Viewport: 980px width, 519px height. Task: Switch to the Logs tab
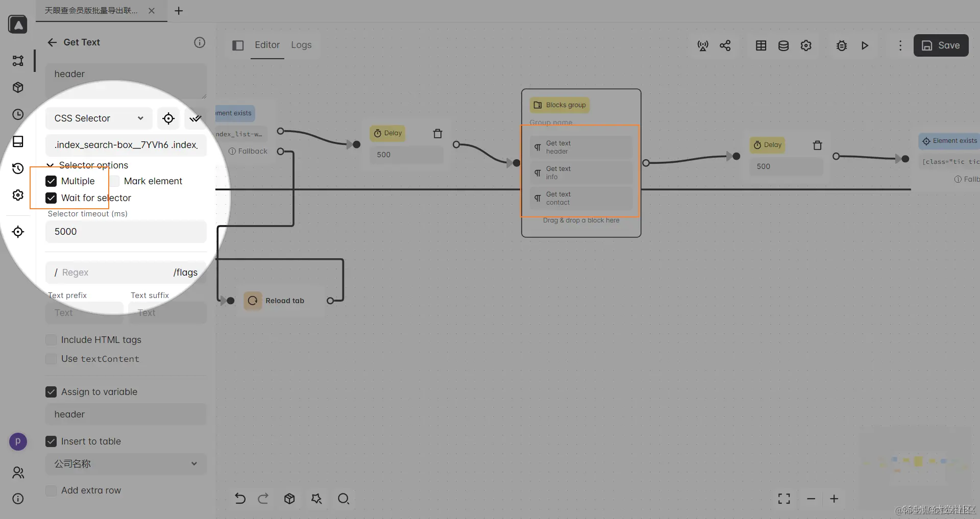point(301,45)
